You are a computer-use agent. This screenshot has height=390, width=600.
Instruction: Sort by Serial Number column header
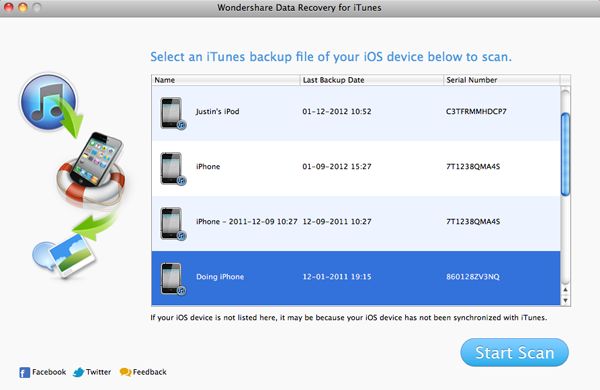pos(501,80)
